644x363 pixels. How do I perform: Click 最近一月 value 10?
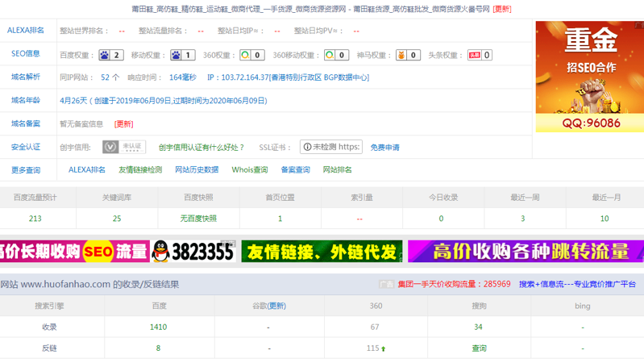pos(605,219)
